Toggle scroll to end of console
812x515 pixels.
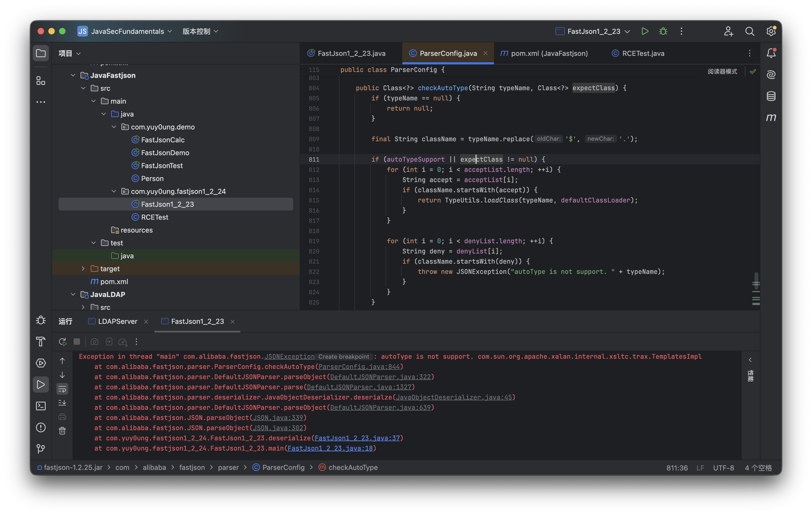point(62,403)
